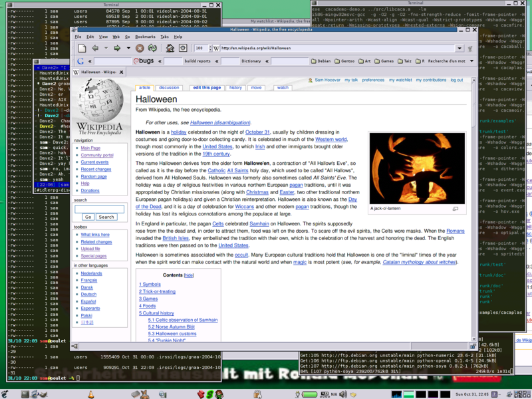Follow the Halloween (disambiguation) link

[220, 122]
